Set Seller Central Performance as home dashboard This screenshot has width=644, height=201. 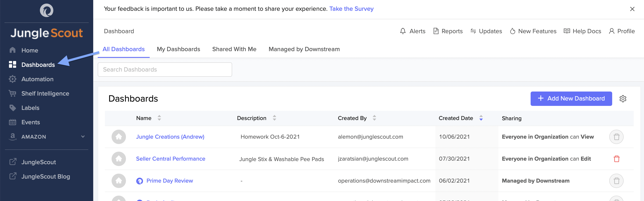[119, 159]
